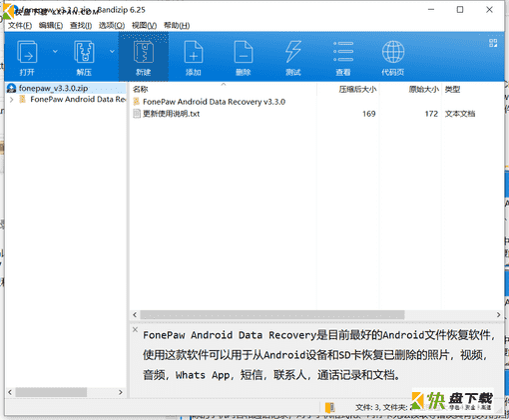Open the 文件(F) menu
This screenshot has width=509, height=420.
tap(20, 25)
